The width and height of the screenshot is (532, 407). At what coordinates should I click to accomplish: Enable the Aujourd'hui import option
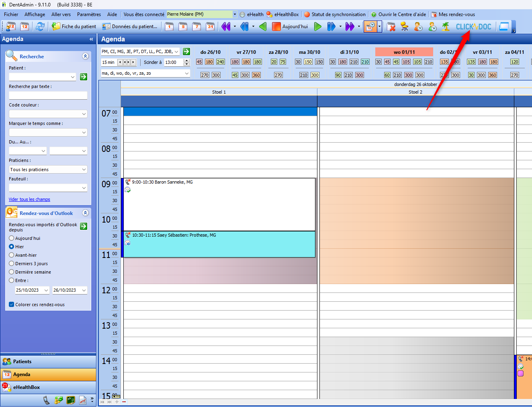click(12, 238)
